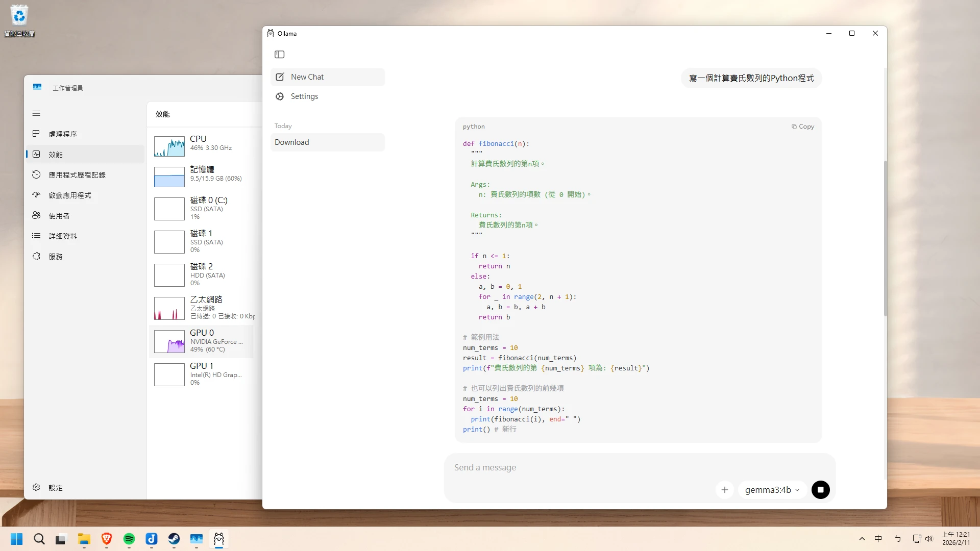Screen dimensions: 980x551
Task: Select the CPU performance graph
Action: [x=169, y=146]
